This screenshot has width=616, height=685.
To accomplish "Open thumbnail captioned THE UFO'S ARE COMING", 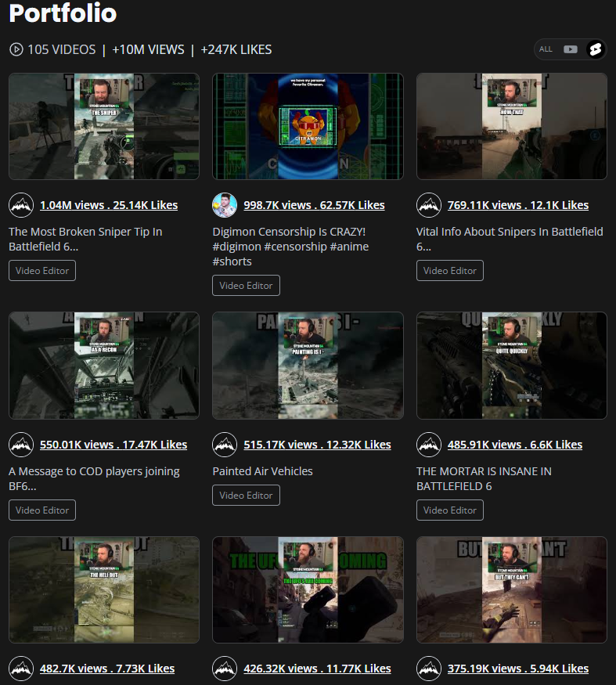I will point(308,589).
